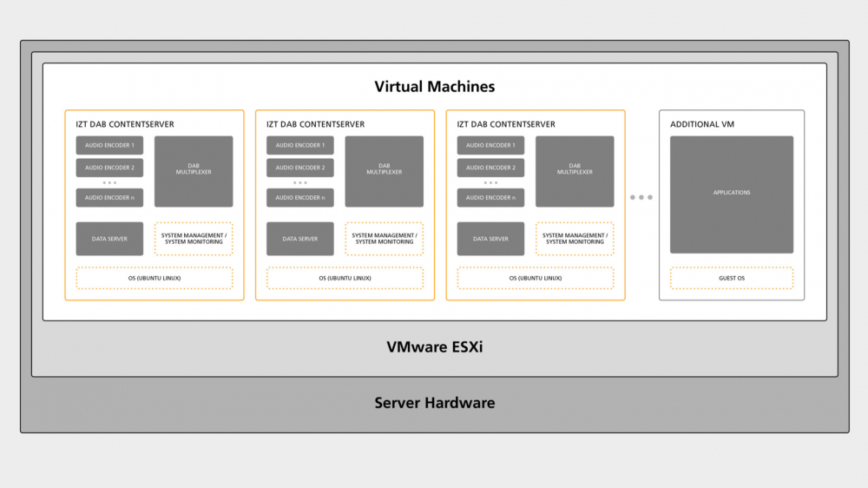Select AUDIO ENCODER n in middle ContentServer
The height and width of the screenshot is (488, 868).
(300, 197)
